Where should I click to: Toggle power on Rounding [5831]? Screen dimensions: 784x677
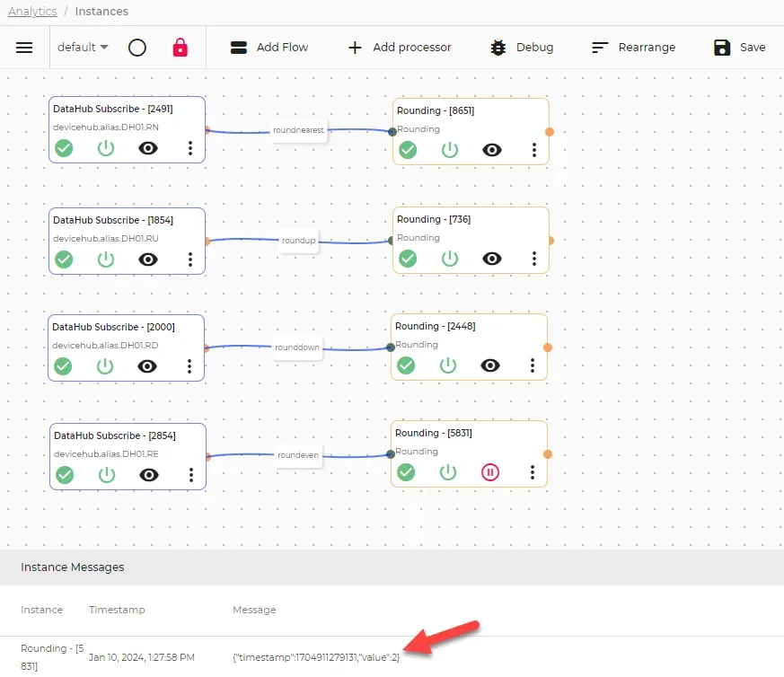tap(448, 472)
